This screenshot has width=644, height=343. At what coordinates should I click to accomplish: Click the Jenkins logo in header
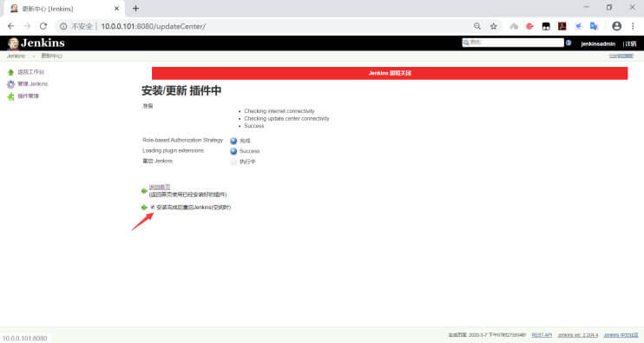pos(36,43)
